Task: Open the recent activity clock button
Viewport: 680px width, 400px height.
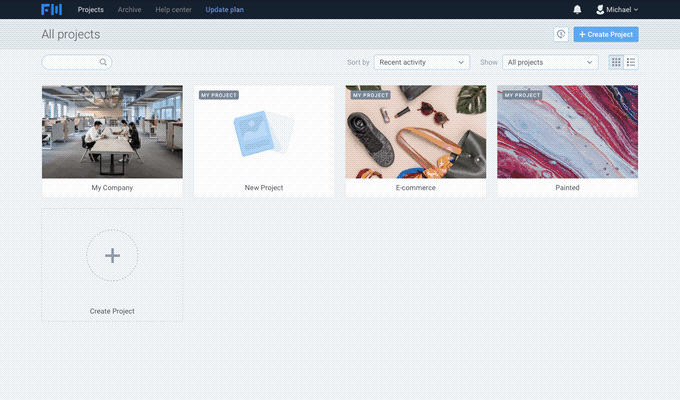Action: pyautogui.click(x=561, y=34)
